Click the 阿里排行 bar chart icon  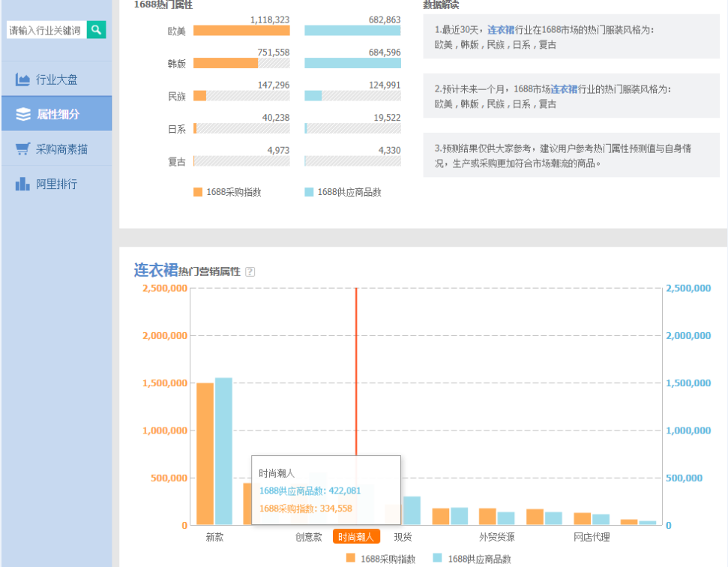[22, 184]
